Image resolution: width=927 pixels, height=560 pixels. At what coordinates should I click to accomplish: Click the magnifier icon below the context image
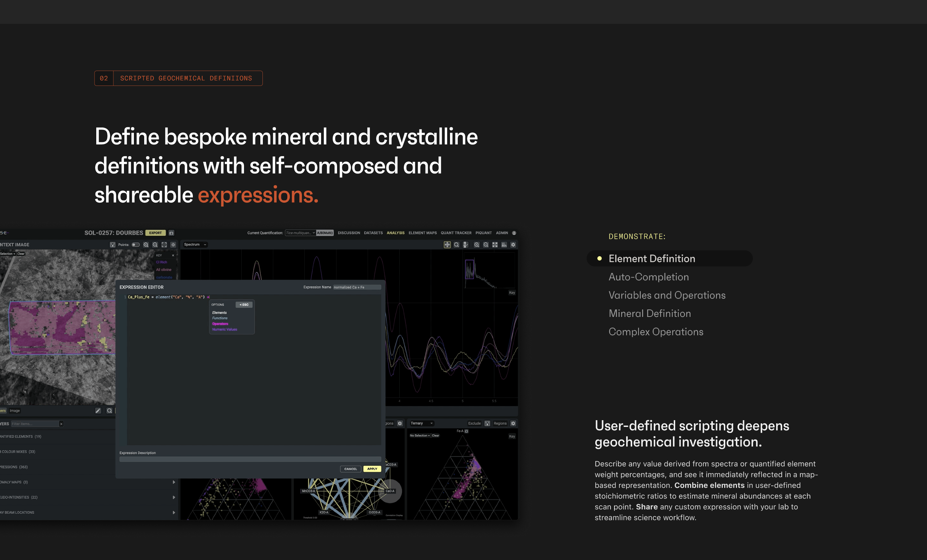[109, 411]
